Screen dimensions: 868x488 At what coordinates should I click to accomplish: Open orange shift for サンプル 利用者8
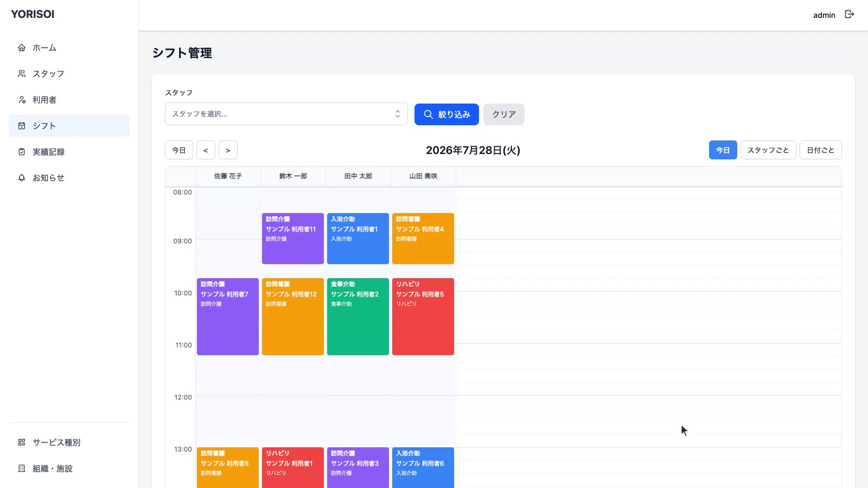click(x=228, y=467)
